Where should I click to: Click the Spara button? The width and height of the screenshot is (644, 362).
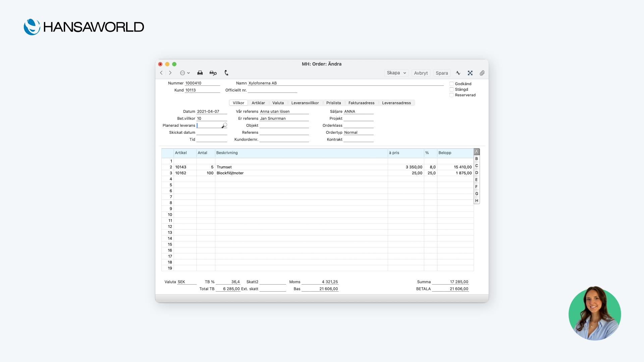(442, 73)
